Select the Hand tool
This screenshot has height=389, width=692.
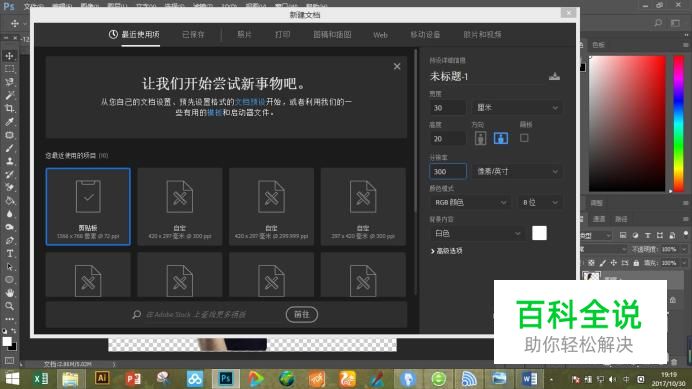point(9,293)
